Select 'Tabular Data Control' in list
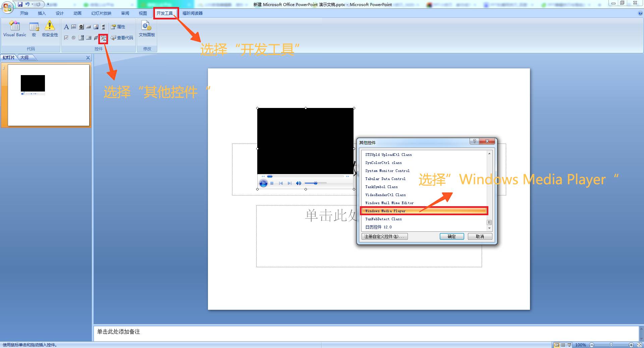644x348 pixels. click(424, 179)
